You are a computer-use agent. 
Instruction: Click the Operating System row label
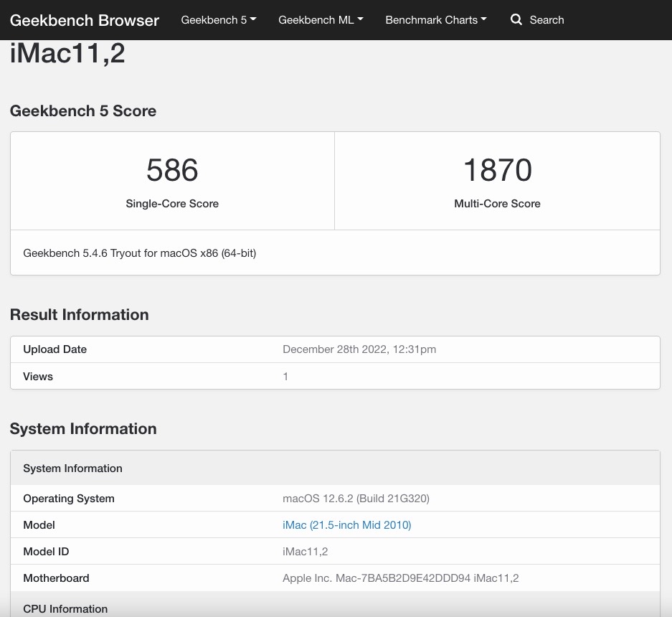pos(69,498)
